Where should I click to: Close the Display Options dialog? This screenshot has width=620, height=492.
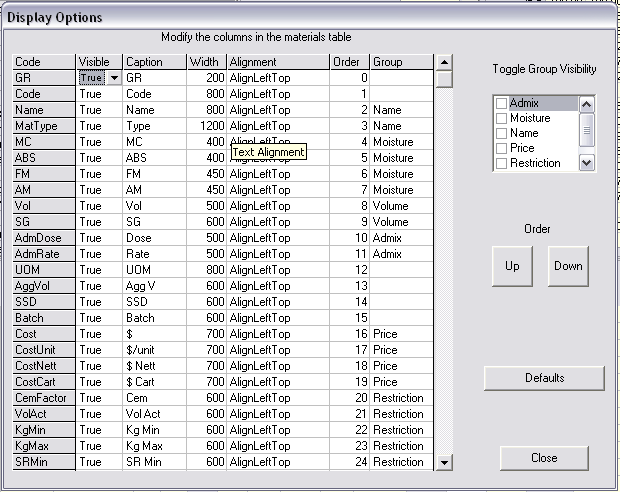click(x=545, y=458)
